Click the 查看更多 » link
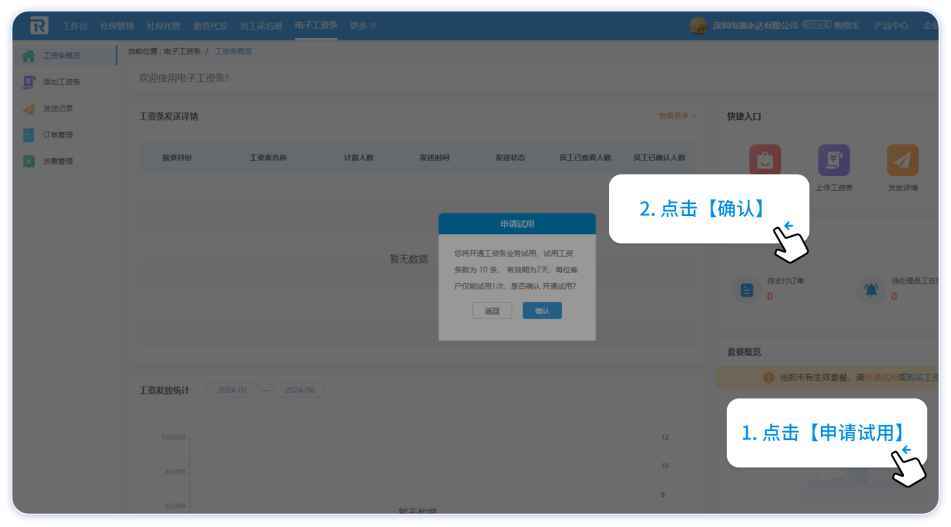951x527 pixels. (x=677, y=116)
